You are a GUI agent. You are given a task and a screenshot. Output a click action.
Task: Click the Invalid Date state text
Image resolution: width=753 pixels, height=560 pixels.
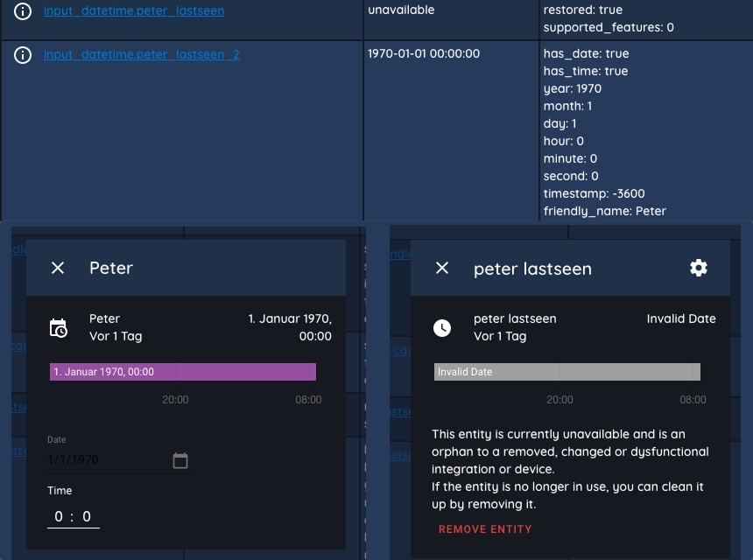coord(681,318)
